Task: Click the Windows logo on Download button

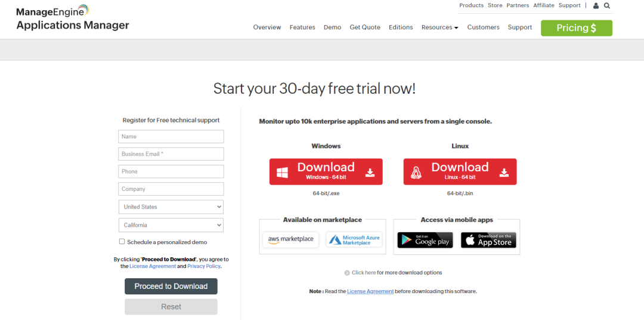Action: tap(282, 173)
